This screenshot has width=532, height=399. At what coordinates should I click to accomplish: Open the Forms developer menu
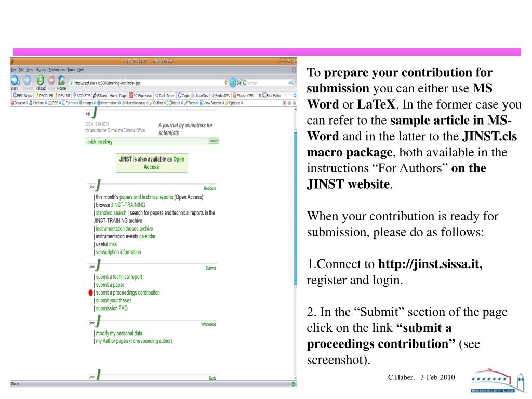click(x=70, y=103)
